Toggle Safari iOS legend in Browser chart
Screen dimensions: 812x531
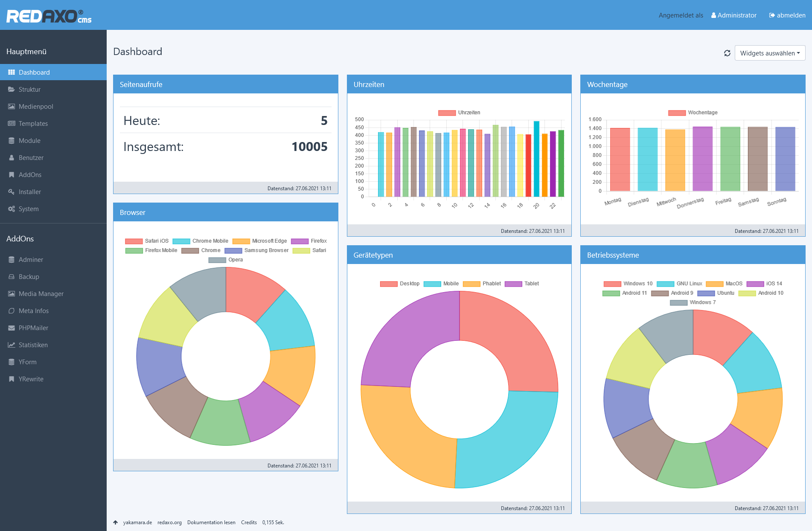point(147,241)
